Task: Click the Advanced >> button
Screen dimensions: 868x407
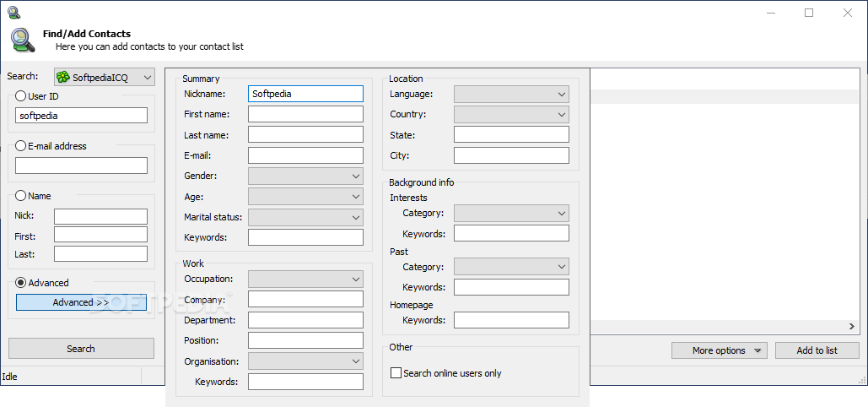Action: pyautogui.click(x=81, y=302)
